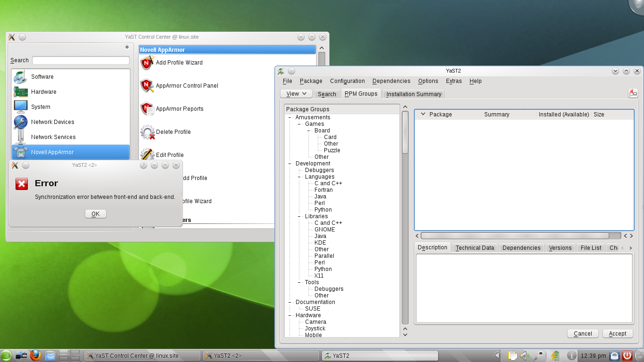Select the Network Services category icon

[x=21, y=137]
